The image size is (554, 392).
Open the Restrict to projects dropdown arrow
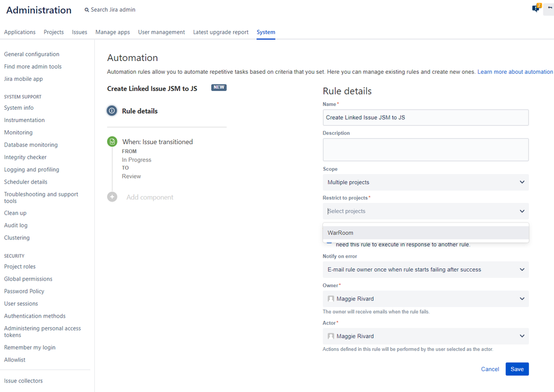coord(522,211)
